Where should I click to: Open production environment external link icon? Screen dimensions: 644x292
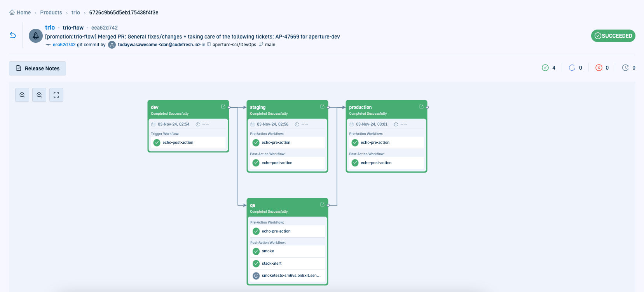[421, 107]
